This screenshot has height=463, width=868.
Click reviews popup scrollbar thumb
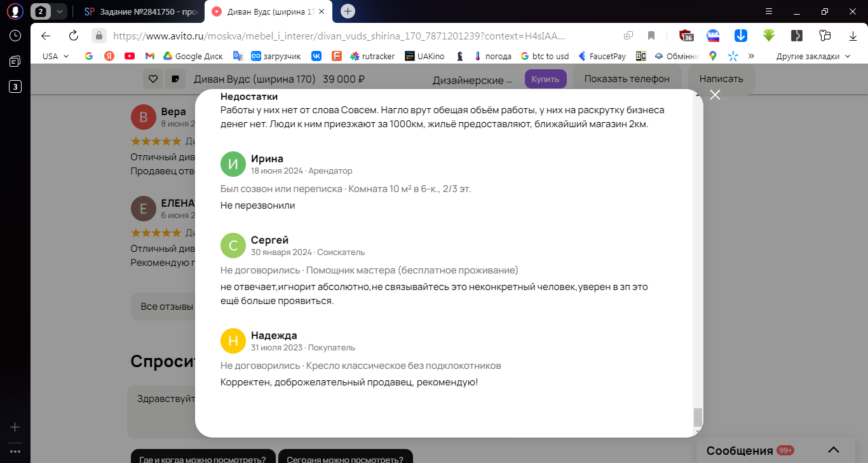point(698,417)
